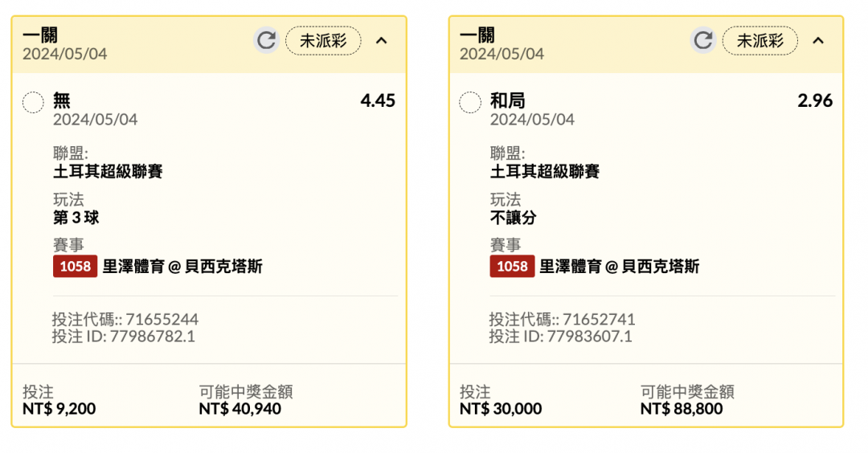Click the NT$ 40,940 possible winnings

click(x=240, y=409)
